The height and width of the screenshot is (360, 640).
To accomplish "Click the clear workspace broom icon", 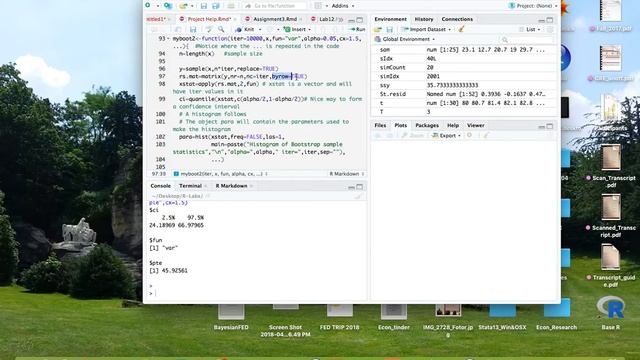I will pos(461,29).
